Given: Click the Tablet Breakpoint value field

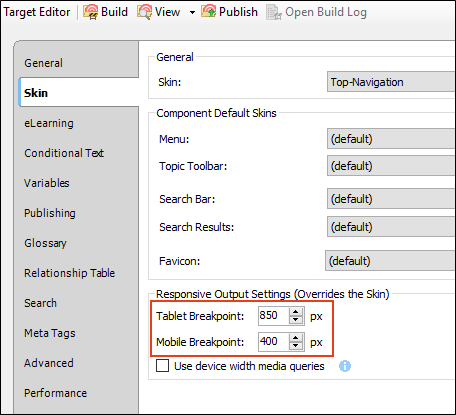Looking at the screenshot, I should point(274,315).
